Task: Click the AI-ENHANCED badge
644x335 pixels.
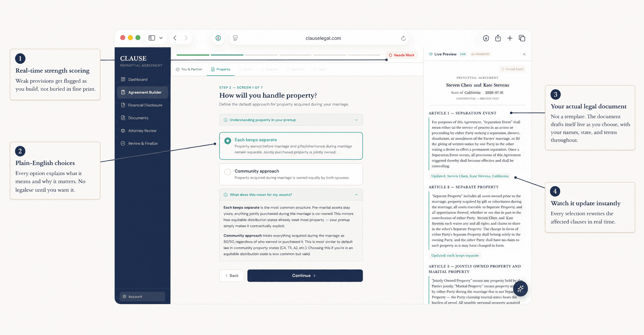Action: click(480, 54)
